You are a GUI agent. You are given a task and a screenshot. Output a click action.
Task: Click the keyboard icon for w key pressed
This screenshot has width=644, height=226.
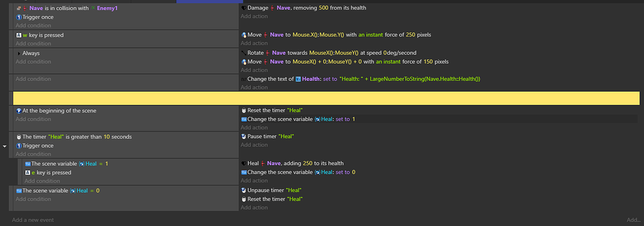18,35
